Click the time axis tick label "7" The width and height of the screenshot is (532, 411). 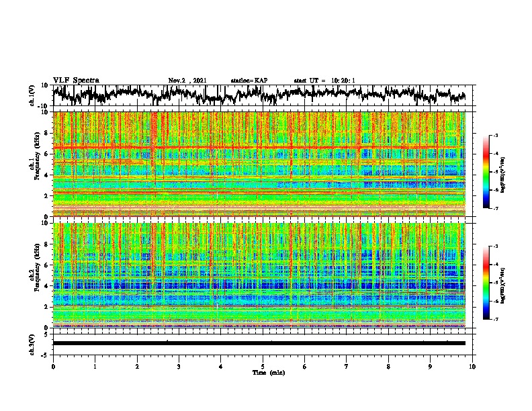tap(347, 367)
